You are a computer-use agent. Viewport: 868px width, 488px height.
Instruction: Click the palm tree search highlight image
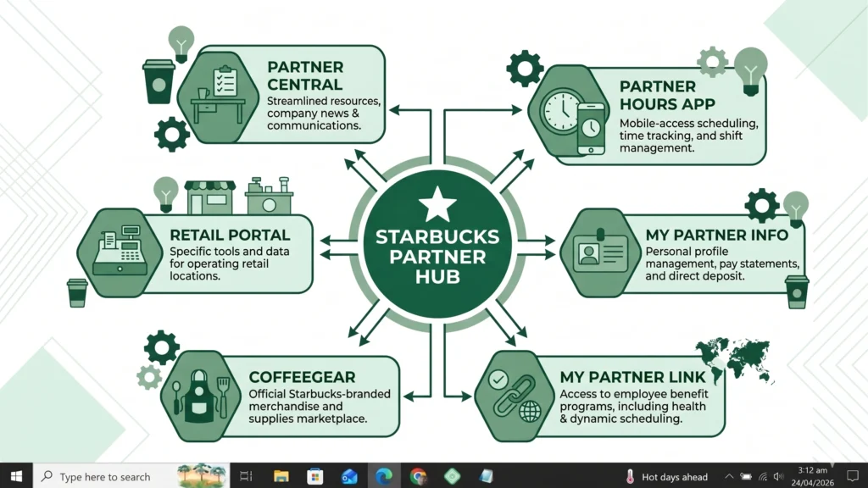[x=202, y=476]
